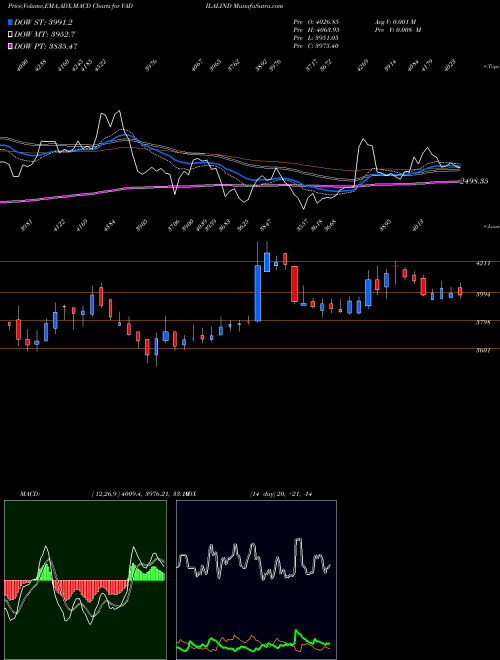Click the '<Tops' label at right edge
Screen dimensions: 500x660
(491, 67)
